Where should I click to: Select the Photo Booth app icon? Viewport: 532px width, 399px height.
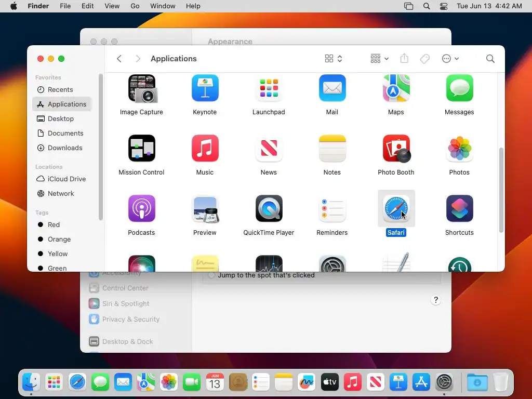(x=396, y=148)
